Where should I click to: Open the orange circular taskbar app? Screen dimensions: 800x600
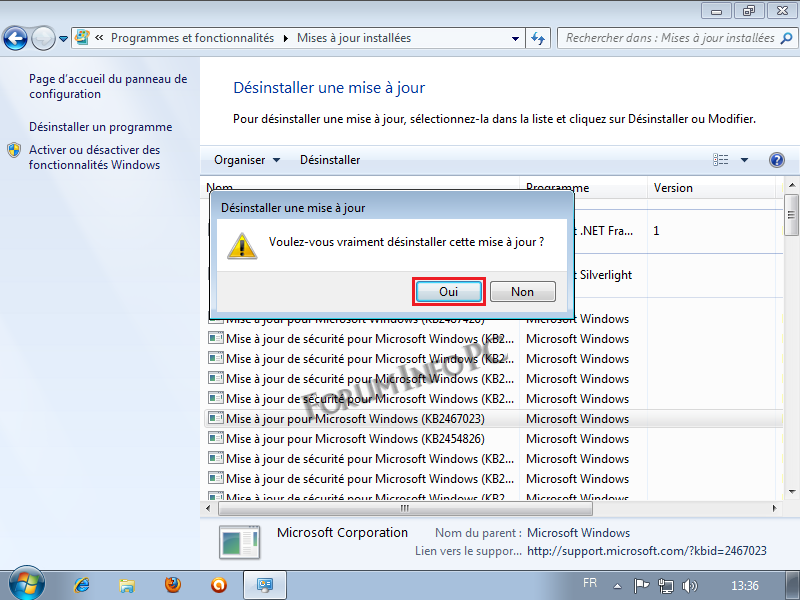point(219,585)
